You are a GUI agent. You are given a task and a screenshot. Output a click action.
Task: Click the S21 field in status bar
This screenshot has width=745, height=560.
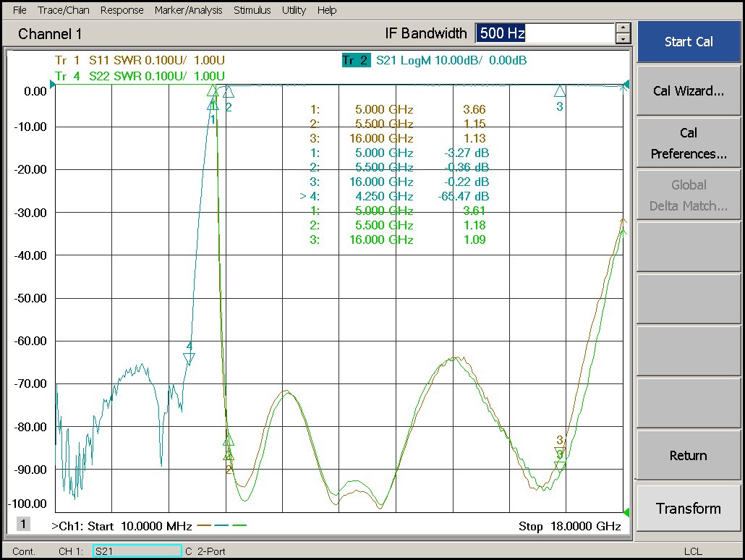[x=137, y=551]
